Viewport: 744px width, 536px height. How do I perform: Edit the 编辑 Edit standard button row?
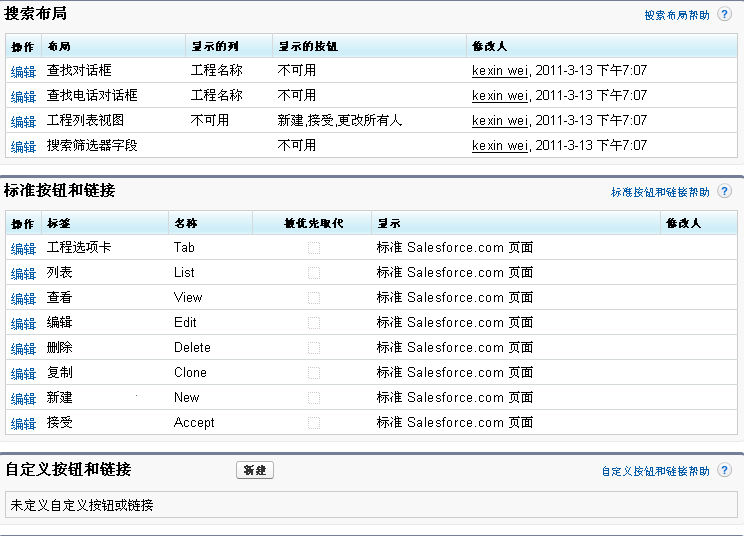coord(23,324)
